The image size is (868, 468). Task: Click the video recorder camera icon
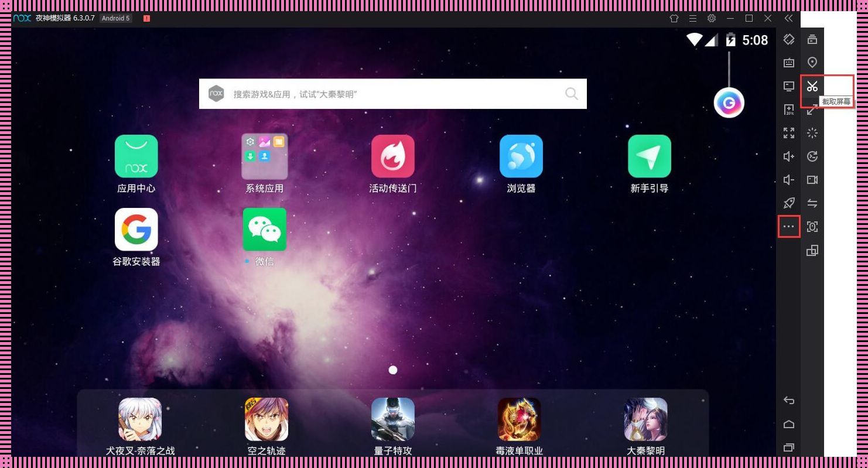click(x=812, y=180)
